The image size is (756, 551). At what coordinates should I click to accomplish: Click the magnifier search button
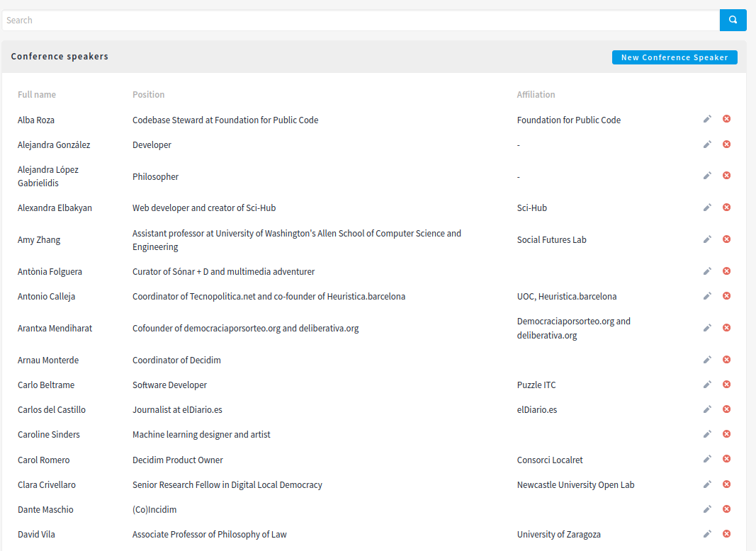pos(733,21)
